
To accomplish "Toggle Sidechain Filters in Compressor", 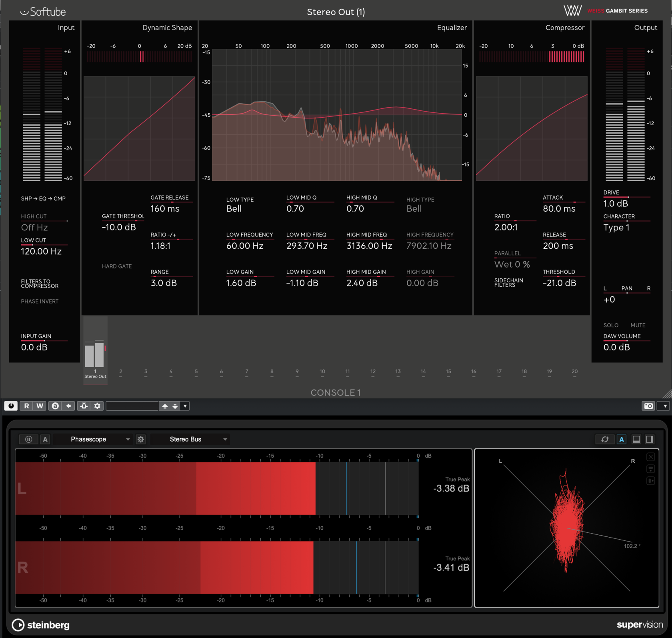I will (x=508, y=282).
